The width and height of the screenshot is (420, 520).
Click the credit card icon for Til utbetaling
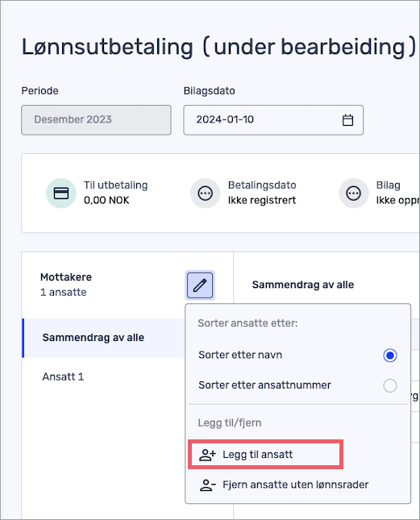[x=61, y=193]
